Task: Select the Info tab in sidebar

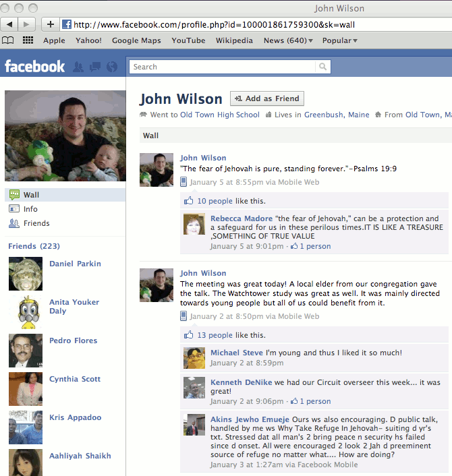Action: 65,209
